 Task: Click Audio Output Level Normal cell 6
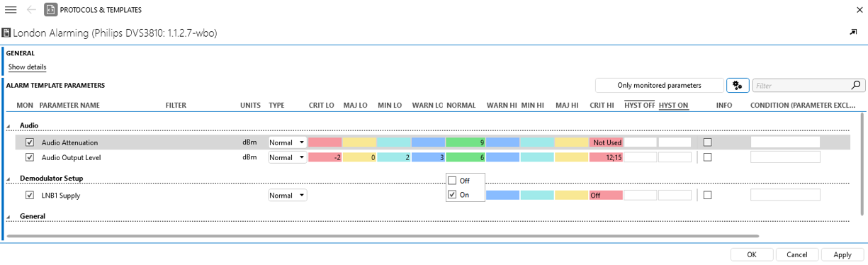click(466, 157)
